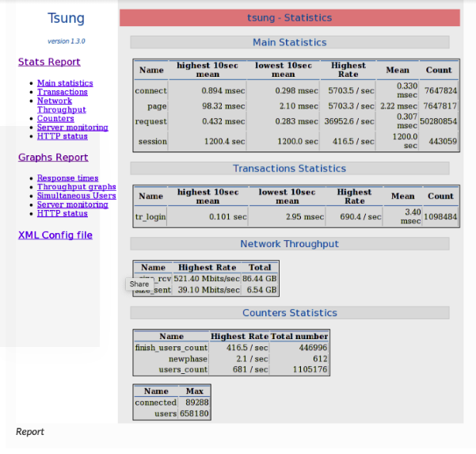The width and height of the screenshot is (476, 454).
Task: Open the Stats Report link
Action: pos(49,62)
